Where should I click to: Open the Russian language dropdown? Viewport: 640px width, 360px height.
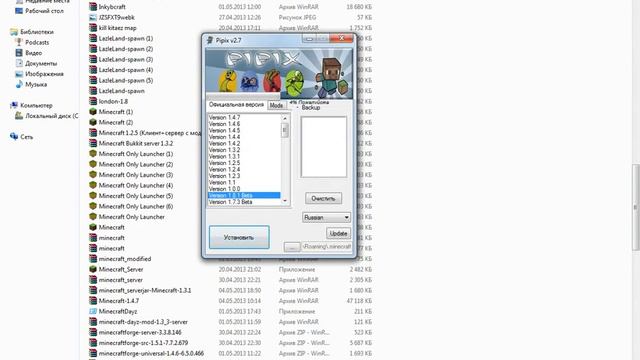coord(326,218)
